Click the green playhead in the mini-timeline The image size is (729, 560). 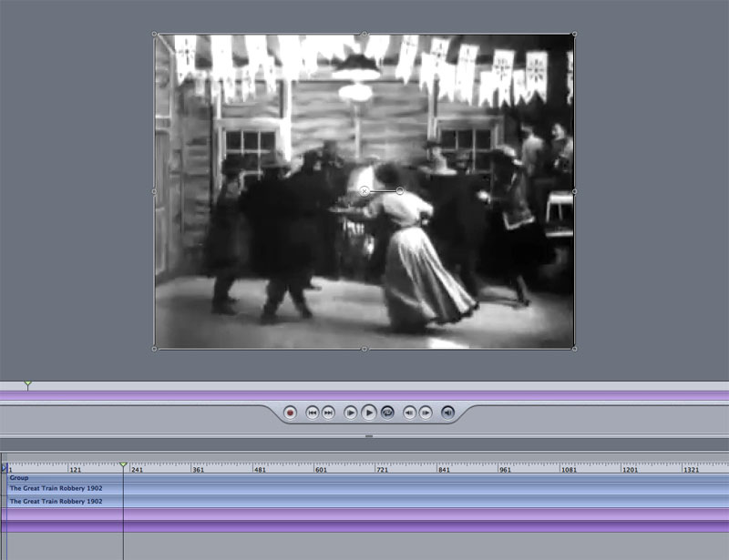(27, 385)
